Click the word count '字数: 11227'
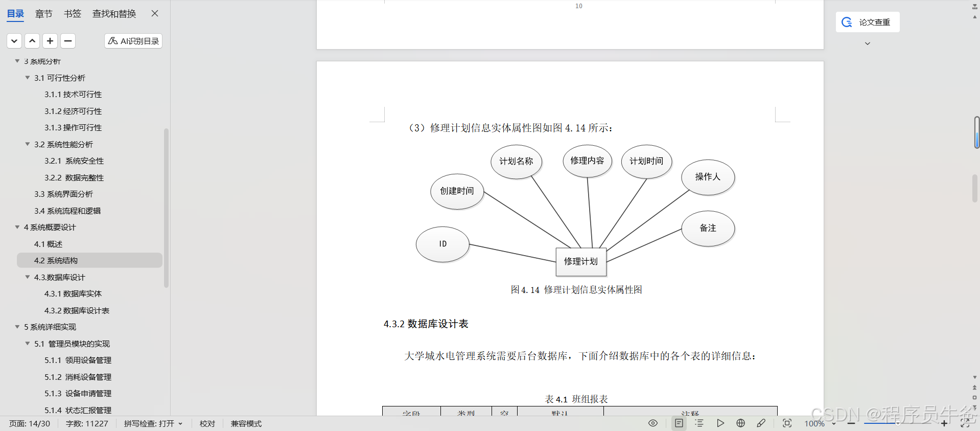Image resolution: width=980 pixels, height=431 pixels. point(87,423)
